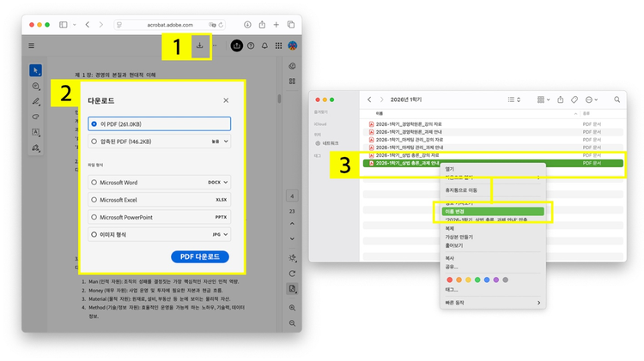Image resolution: width=644 pixels, height=361 pixels.
Task: Close the 다운로드 dialog with X
Action: 226,100
